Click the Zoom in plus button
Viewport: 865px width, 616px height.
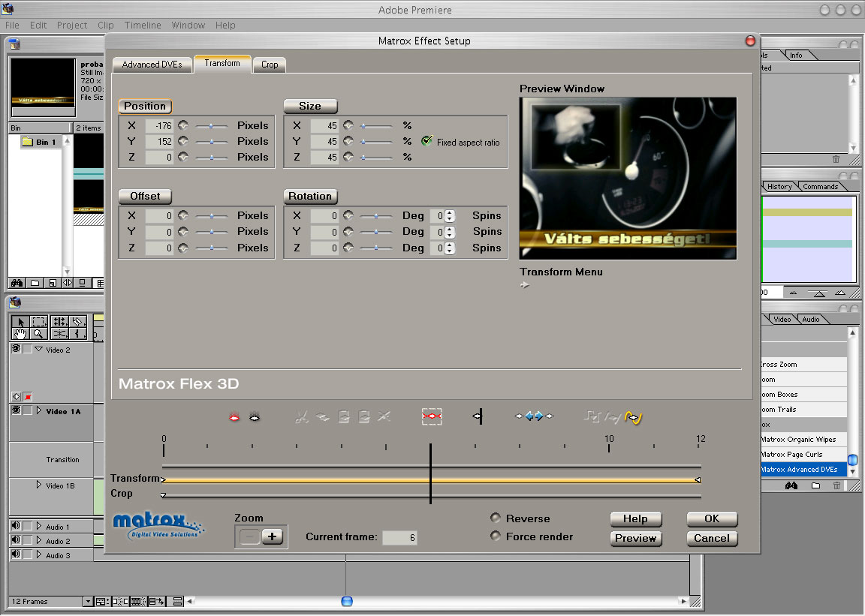pos(272,536)
